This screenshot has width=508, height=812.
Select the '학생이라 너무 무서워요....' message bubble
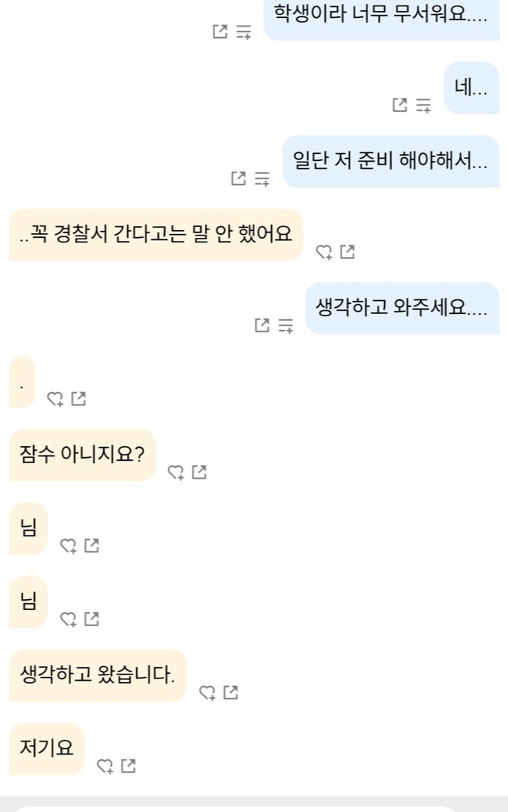click(381, 17)
